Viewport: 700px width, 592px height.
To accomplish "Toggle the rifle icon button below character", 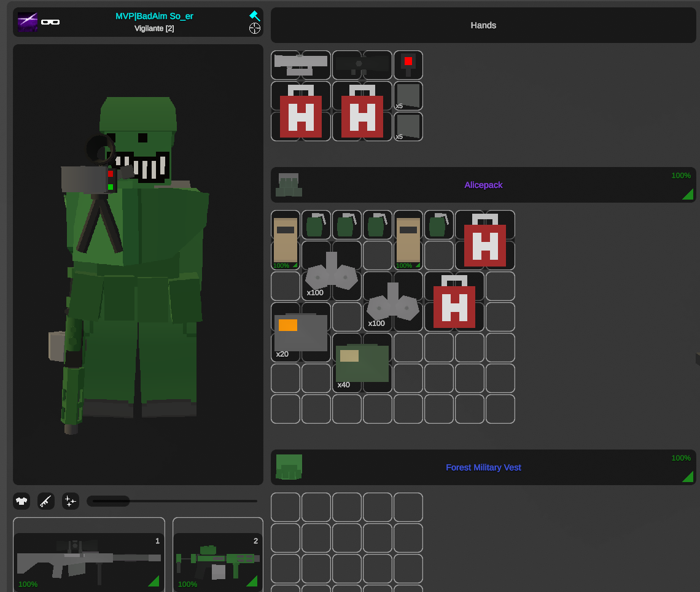I will pos(46,501).
